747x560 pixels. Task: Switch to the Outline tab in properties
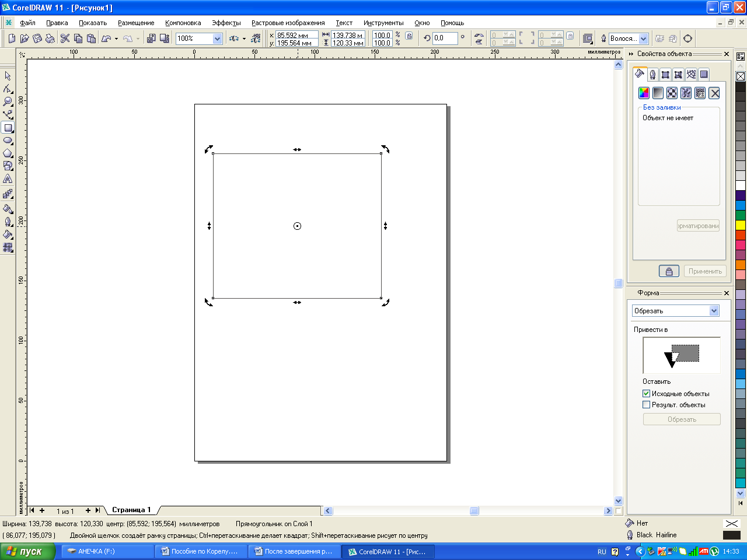click(652, 74)
